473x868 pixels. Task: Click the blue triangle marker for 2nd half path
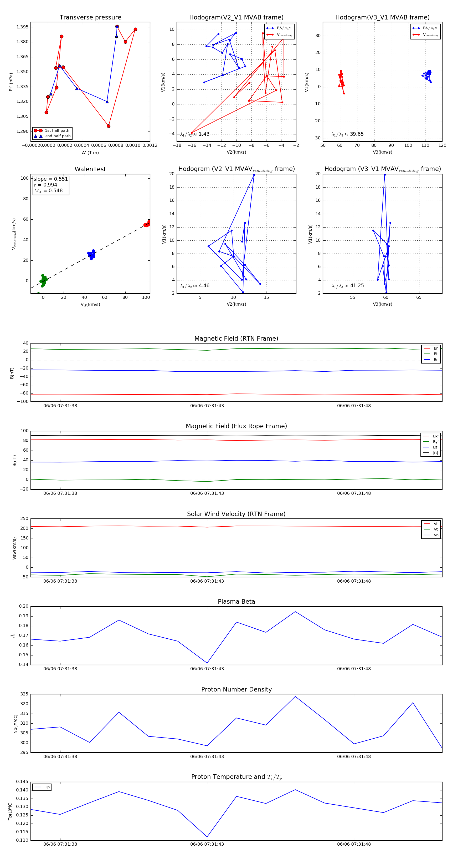[38, 136]
